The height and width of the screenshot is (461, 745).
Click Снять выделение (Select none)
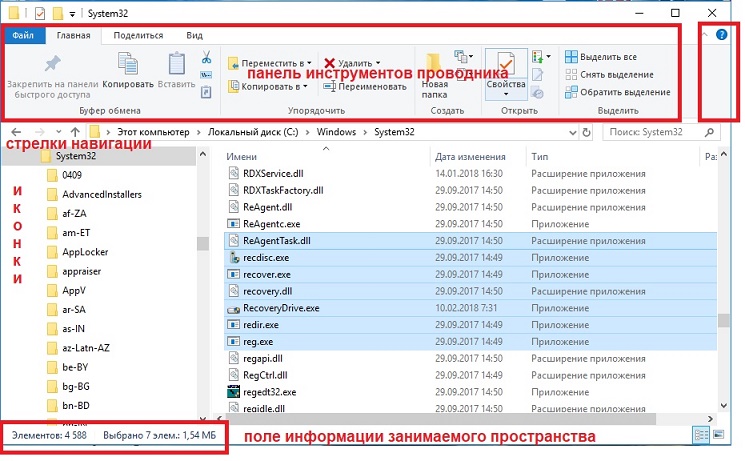click(x=610, y=75)
